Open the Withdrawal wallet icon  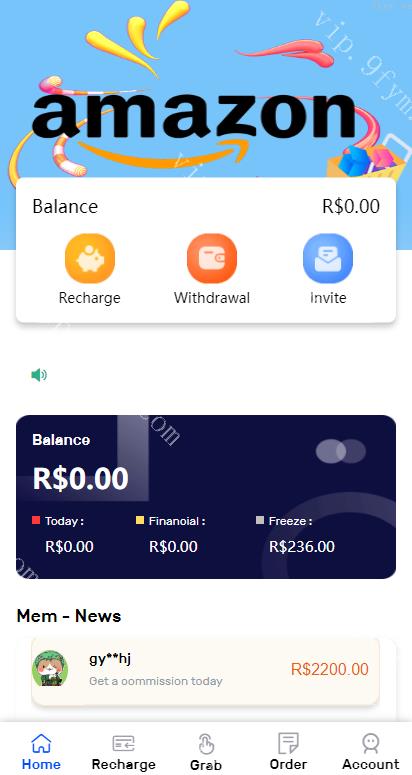point(212,258)
